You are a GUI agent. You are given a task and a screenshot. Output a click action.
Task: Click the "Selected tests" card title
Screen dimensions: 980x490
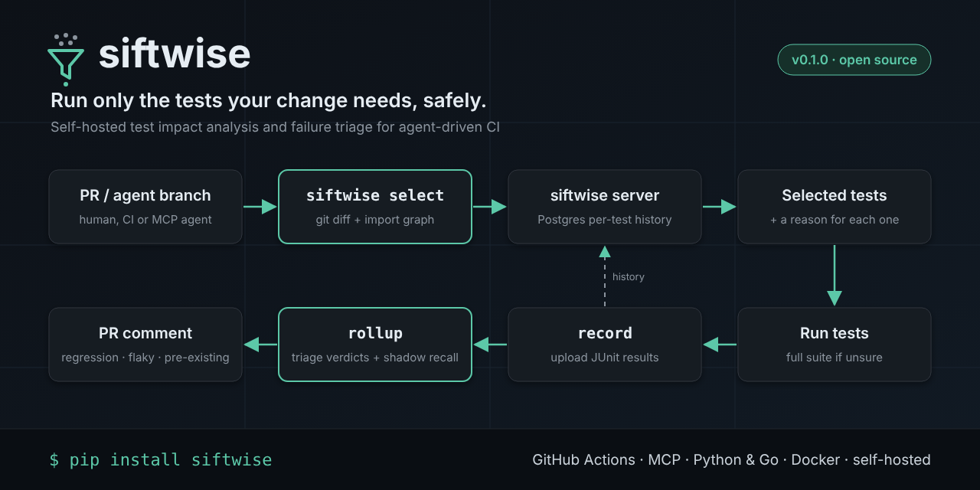(x=835, y=195)
